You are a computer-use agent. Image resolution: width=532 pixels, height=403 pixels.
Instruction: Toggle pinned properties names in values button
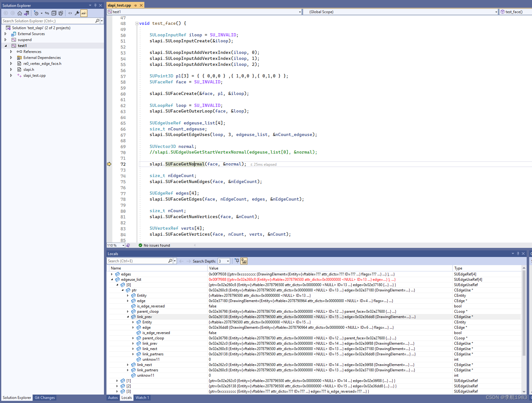click(x=244, y=261)
